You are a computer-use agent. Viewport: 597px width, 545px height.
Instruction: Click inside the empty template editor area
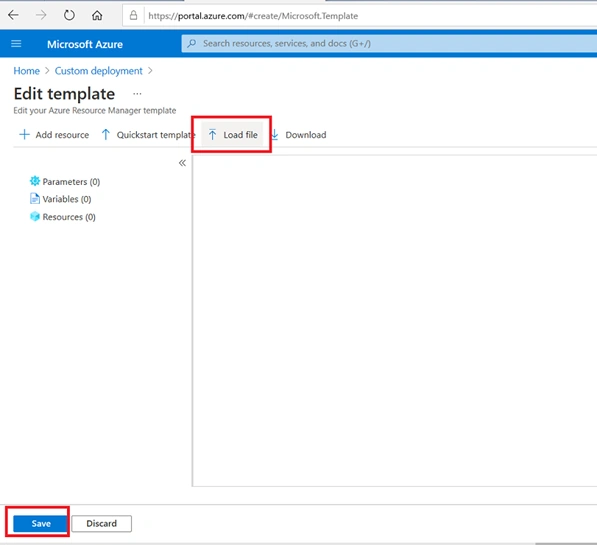394,321
